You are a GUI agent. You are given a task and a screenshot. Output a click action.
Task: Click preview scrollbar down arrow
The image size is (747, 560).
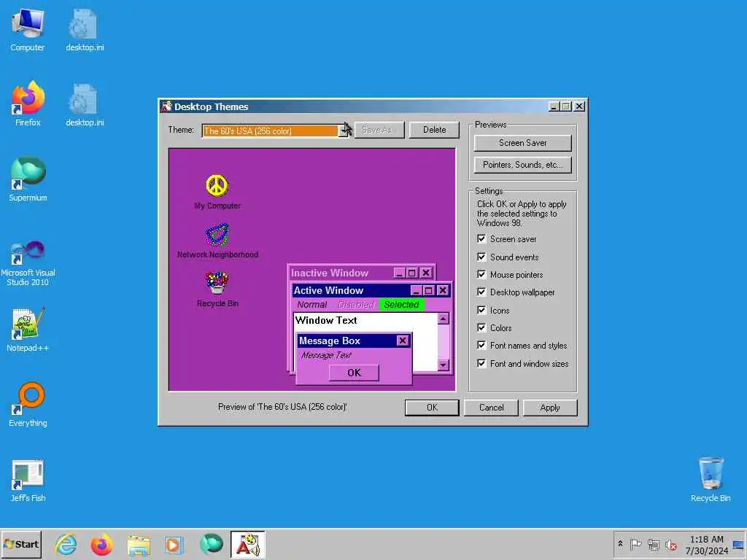pyautogui.click(x=443, y=365)
